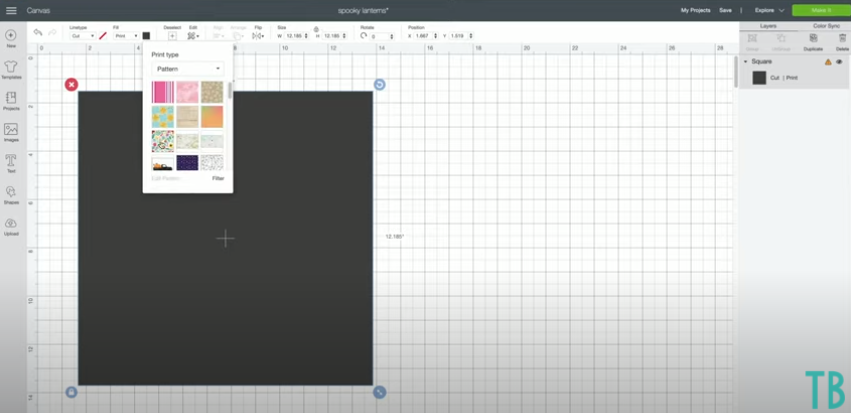Open the Linetype Cut dropdown

[x=82, y=36]
